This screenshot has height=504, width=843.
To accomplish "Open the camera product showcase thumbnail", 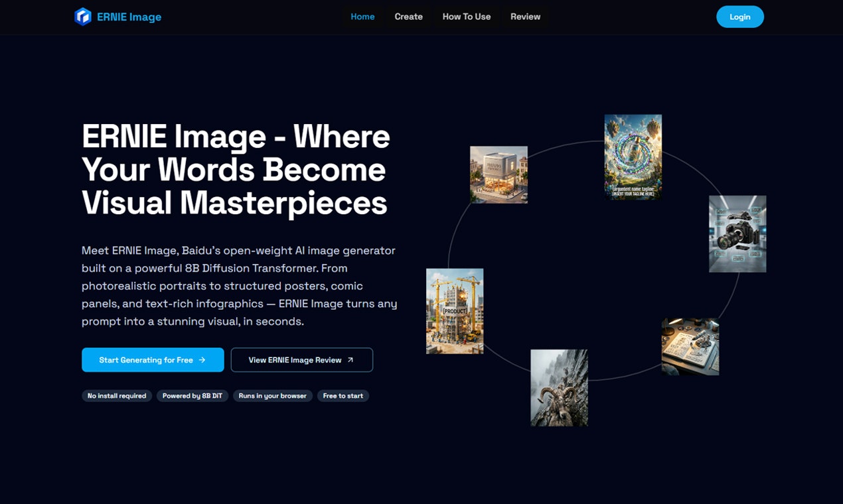I will [737, 233].
